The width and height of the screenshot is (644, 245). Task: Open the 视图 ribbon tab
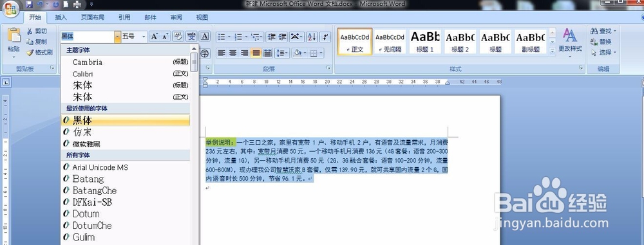[x=202, y=17]
